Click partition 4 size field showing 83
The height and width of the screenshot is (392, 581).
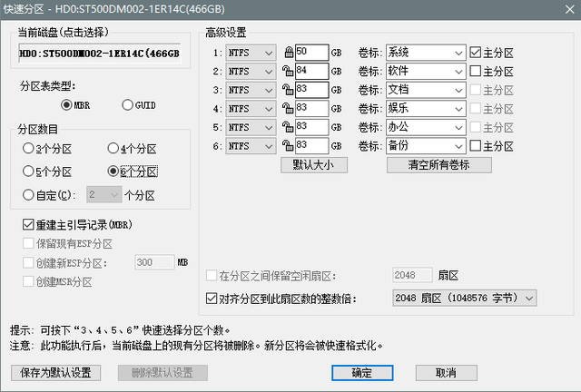(311, 108)
